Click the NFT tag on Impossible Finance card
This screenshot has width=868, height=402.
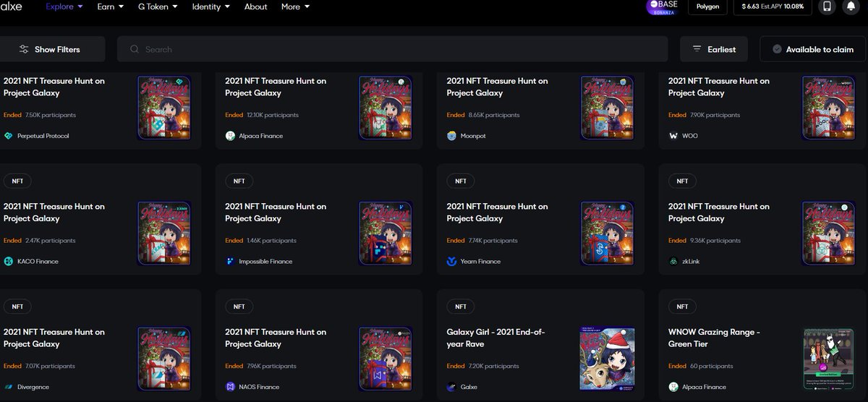click(239, 181)
